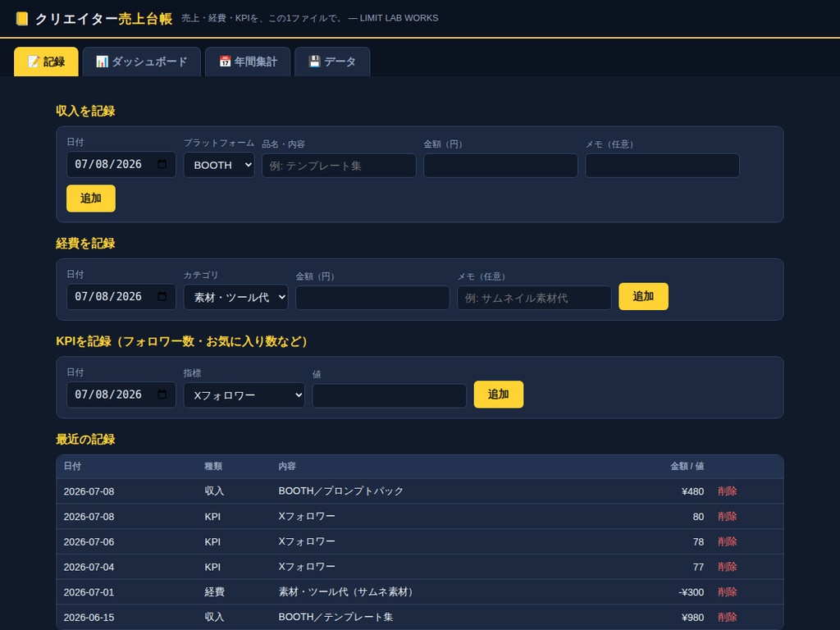Click the expense date field 07/08/2026
The image size is (840, 630).
point(121,296)
